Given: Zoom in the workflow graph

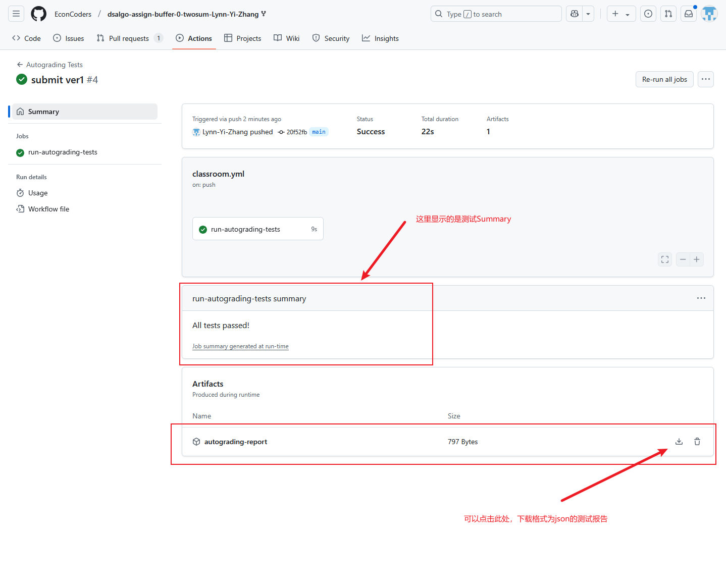Looking at the screenshot, I should (x=697, y=259).
